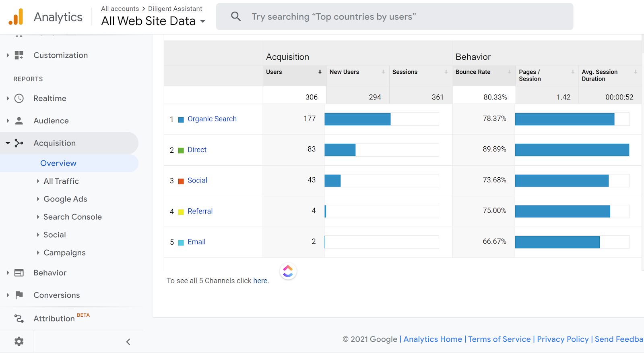Click the Google Analytics logo icon

point(16,17)
